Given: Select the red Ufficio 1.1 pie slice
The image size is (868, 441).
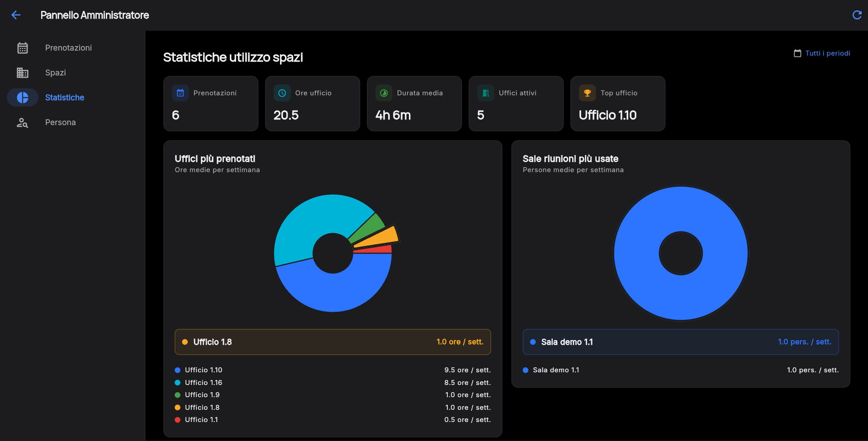Looking at the screenshot, I should point(378,249).
